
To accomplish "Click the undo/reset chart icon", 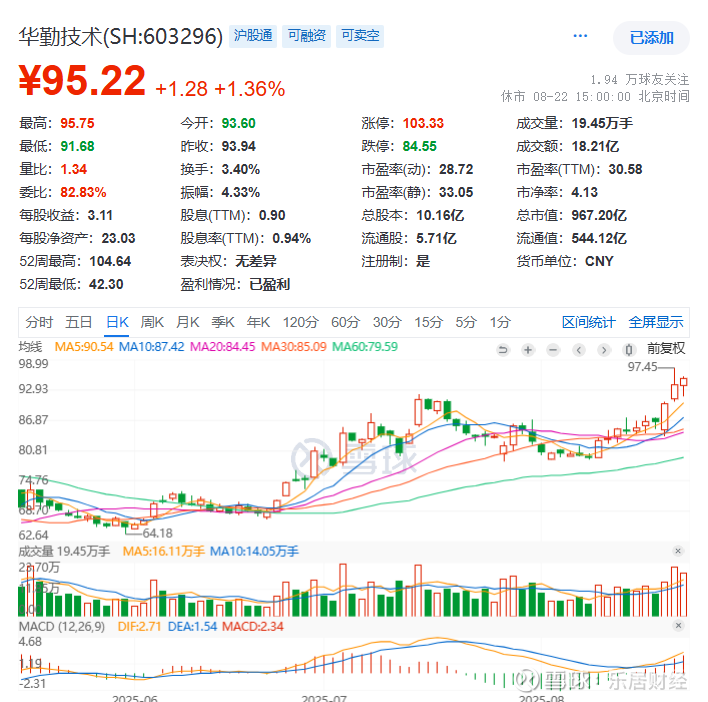I will tap(503, 349).
